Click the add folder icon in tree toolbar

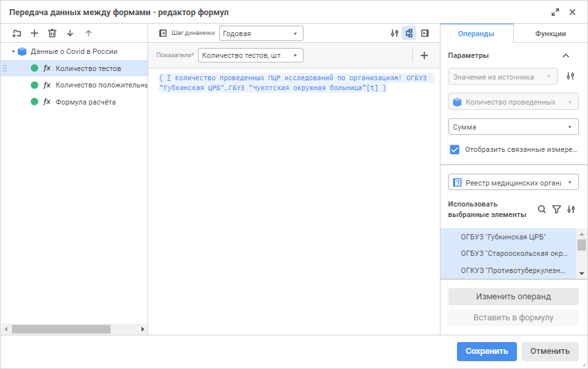coord(16,33)
